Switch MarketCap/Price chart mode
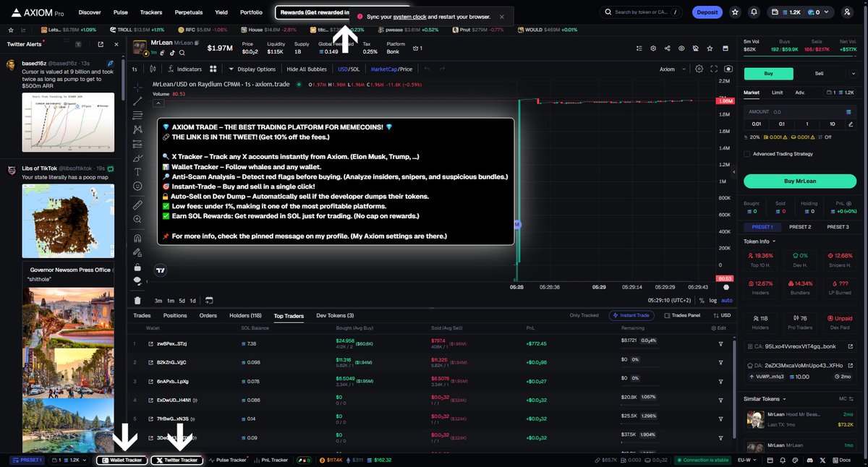Viewport: 868px width, 467px height. point(391,69)
